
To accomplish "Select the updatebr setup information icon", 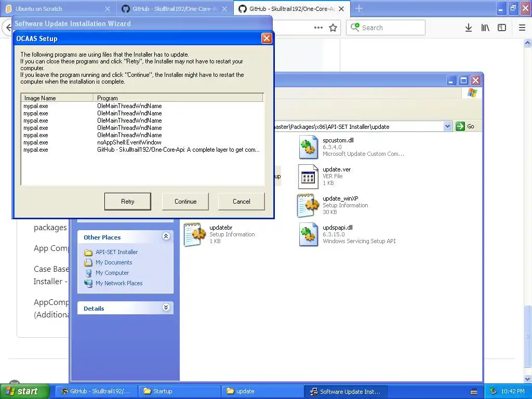I will click(x=195, y=234).
